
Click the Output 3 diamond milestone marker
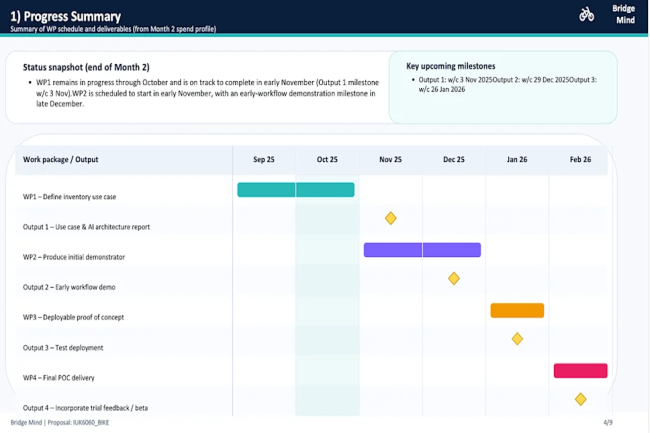click(x=517, y=339)
